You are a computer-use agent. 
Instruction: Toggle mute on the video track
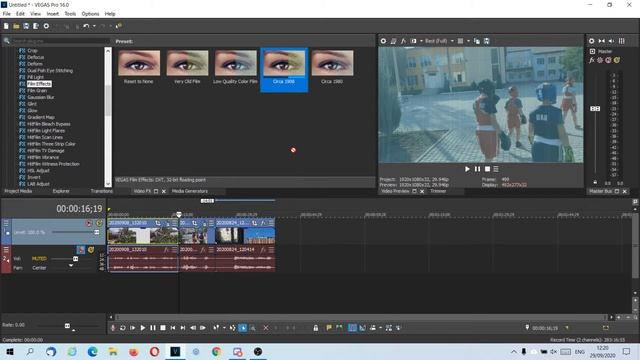point(89,223)
